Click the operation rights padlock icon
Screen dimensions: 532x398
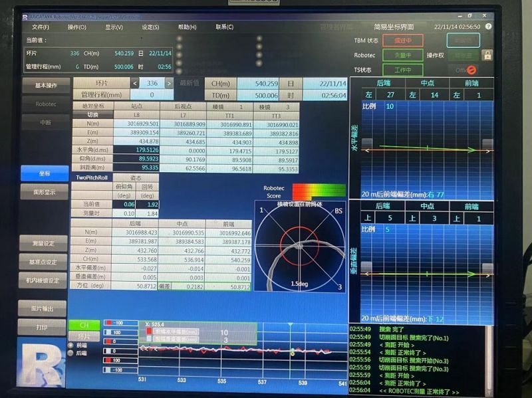(x=487, y=55)
